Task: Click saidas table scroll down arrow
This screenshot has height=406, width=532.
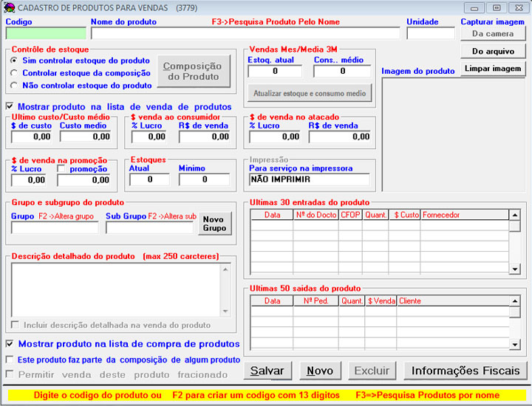Action: (515, 345)
